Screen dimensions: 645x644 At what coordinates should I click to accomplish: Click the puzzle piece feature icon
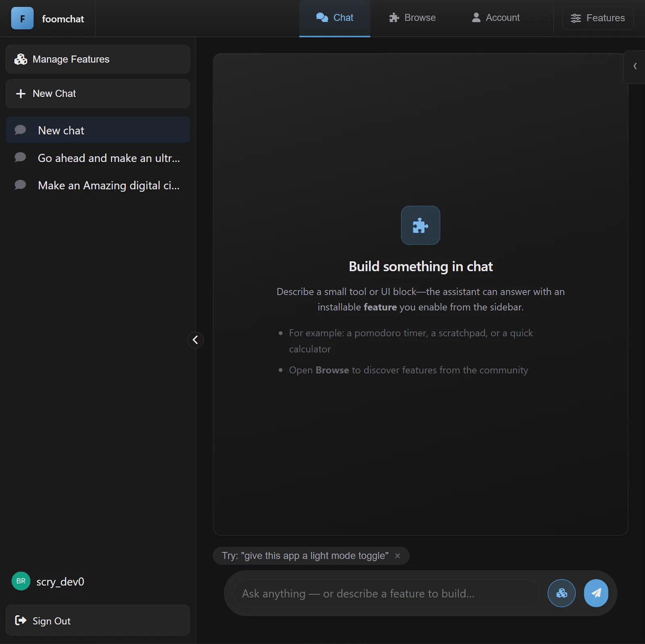point(420,225)
